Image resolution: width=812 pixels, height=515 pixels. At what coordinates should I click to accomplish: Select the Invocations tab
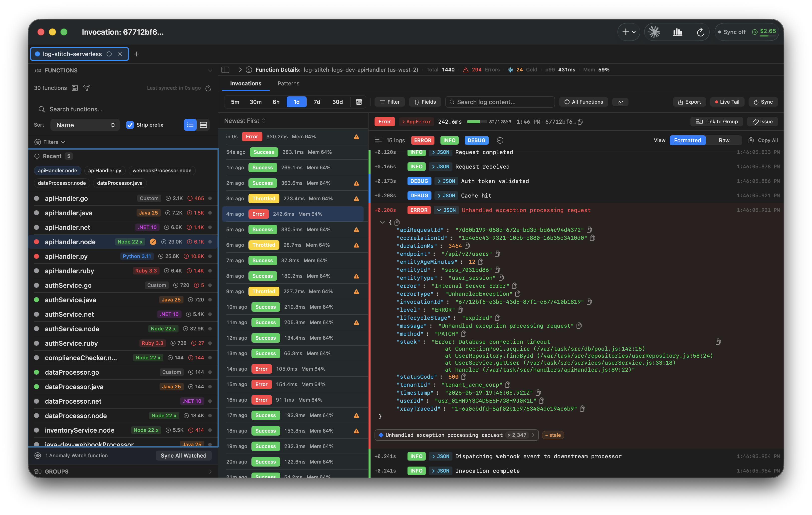point(245,83)
